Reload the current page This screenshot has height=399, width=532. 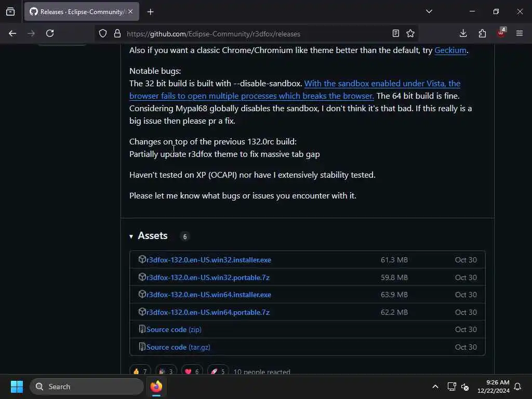[x=50, y=33]
